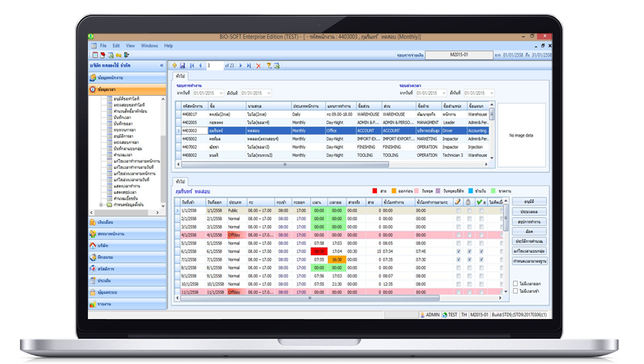Click the ล็อค button
Viewport: 644px width, 364px height.
(529, 231)
